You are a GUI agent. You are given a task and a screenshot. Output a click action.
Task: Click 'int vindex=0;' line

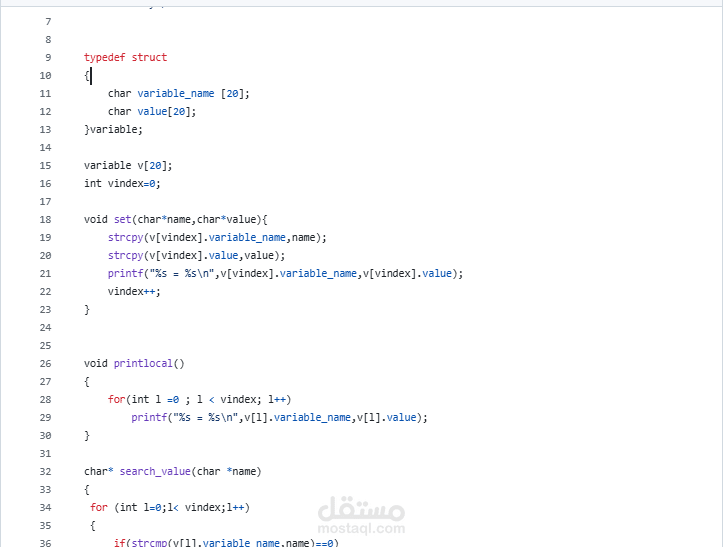pyautogui.click(x=122, y=184)
